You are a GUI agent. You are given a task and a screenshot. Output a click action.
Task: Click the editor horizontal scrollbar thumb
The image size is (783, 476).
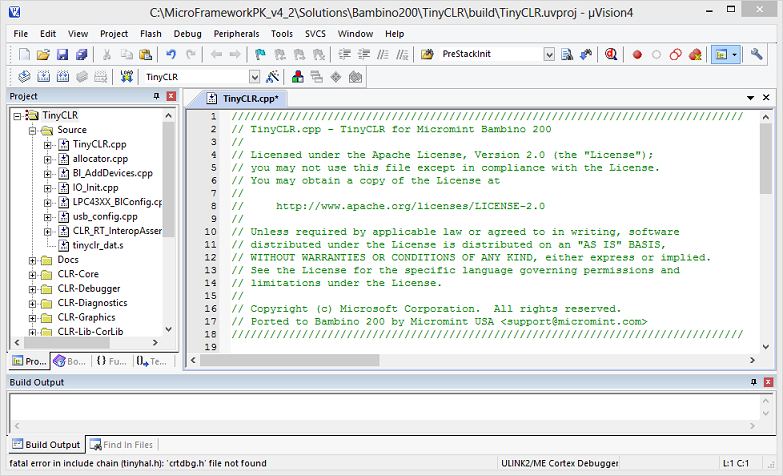[x=290, y=360]
